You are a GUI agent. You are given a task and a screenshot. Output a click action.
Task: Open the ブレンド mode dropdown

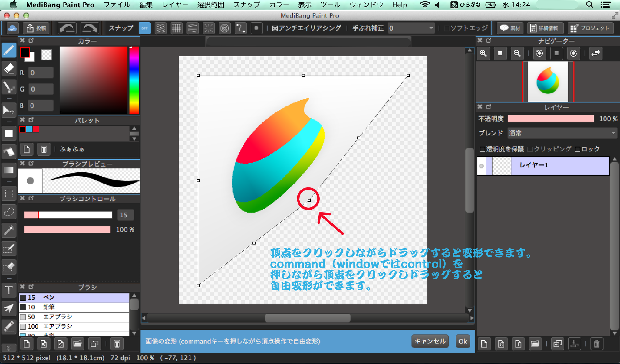tap(562, 133)
